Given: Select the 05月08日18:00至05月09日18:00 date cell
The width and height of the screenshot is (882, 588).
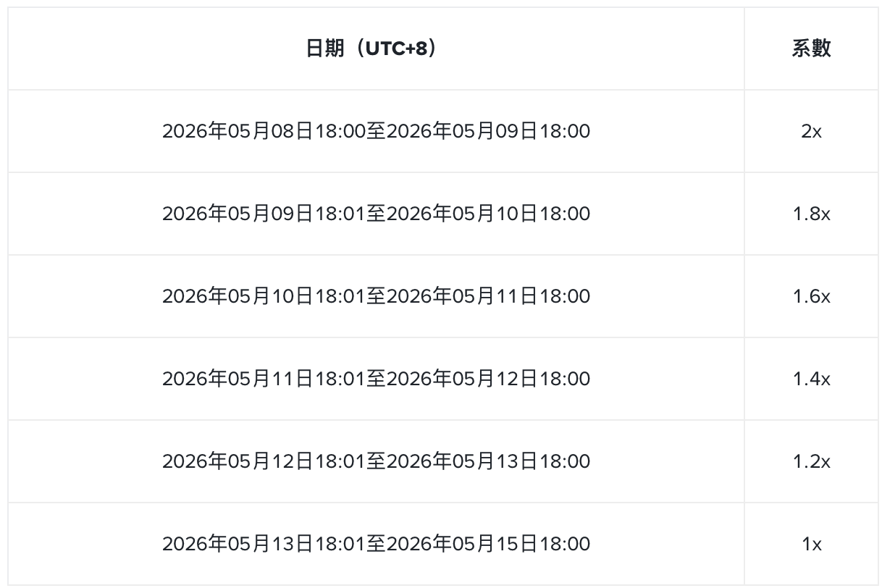Looking at the screenshot, I should point(376,131).
